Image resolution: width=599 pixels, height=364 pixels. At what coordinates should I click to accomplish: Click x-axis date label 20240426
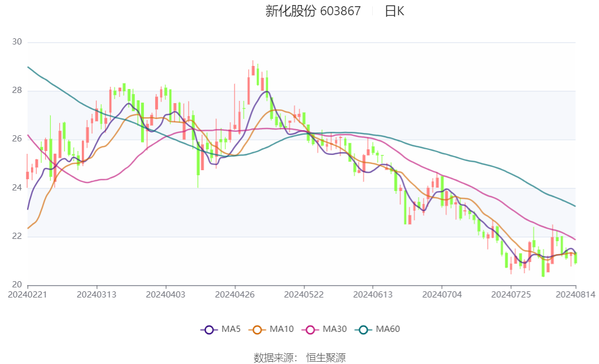[235, 295]
